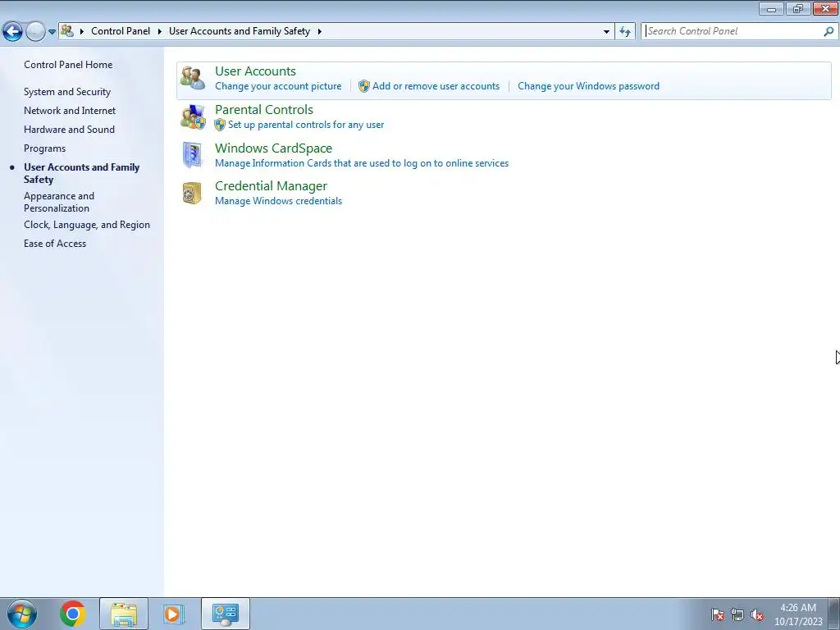The height and width of the screenshot is (630, 840).
Task: Open the User Accounts icon
Action: point(192,78)
